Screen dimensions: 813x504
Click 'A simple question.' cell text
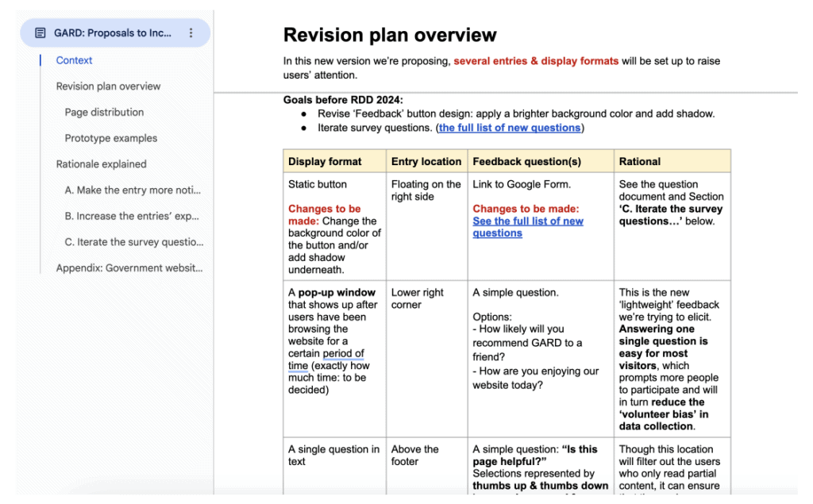(515, 292)
